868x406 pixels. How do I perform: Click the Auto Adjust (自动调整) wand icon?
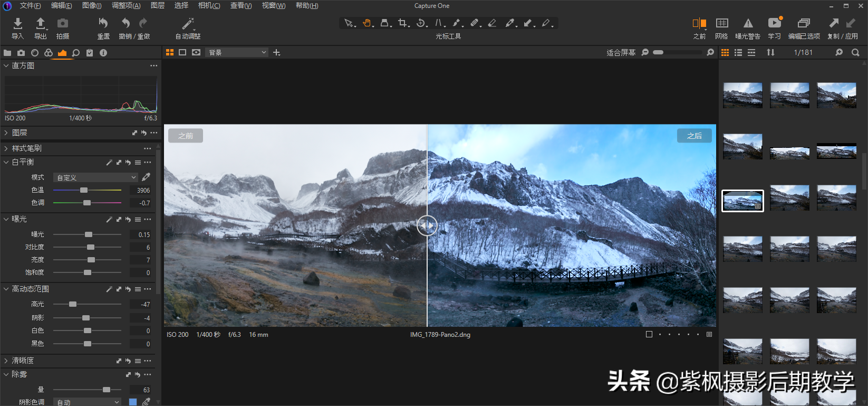(188, 24)
